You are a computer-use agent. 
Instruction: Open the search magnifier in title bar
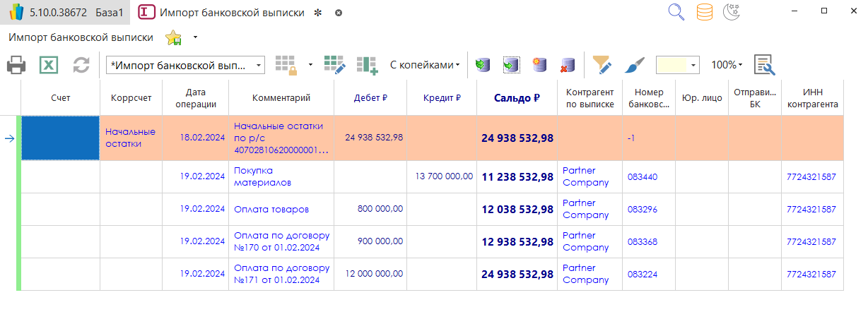coord(676,12)
